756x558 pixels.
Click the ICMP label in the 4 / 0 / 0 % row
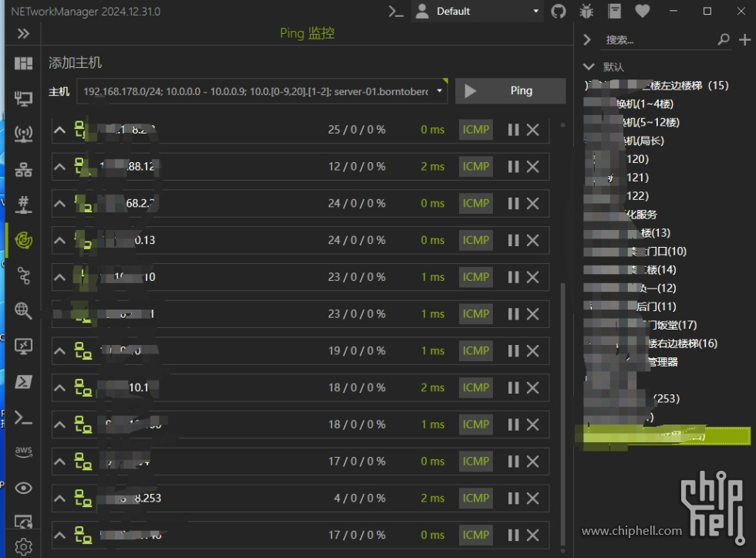point(476,499)
